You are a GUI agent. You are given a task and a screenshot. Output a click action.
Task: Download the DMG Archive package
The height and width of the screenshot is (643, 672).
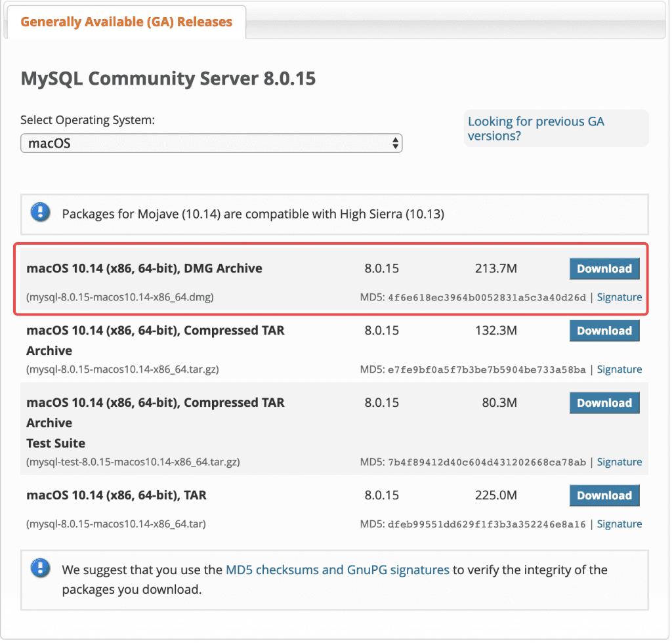point(604,268)
